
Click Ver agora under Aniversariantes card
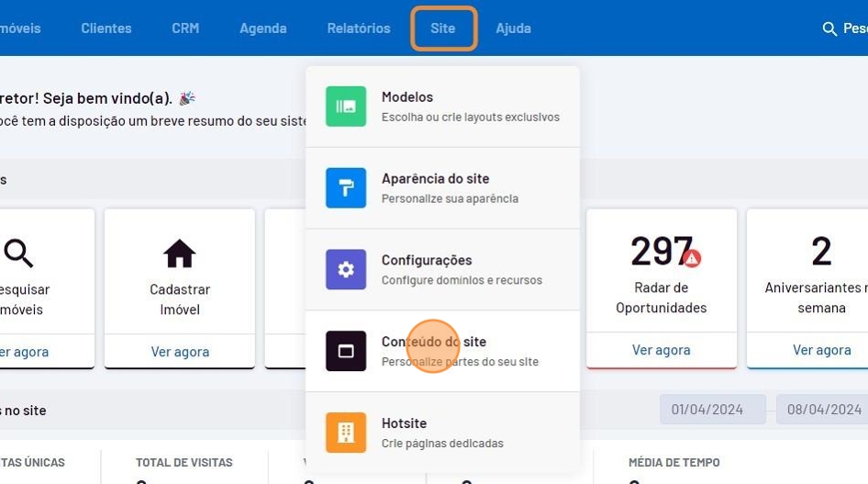click(821, 350)
